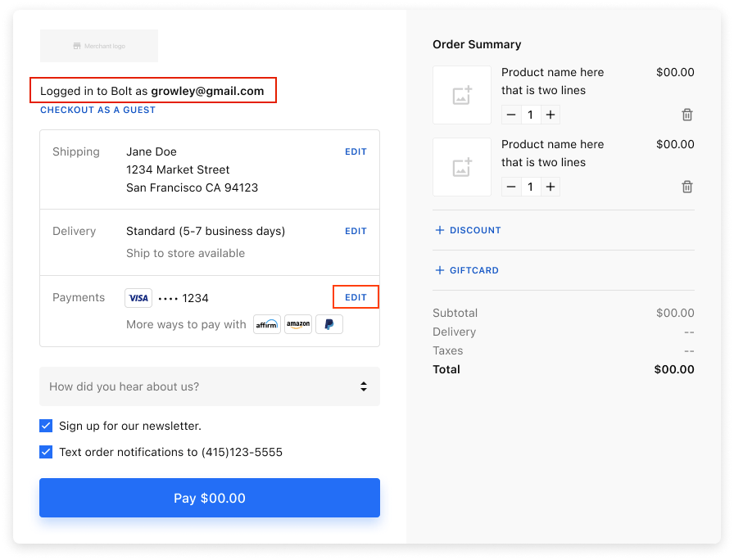Click the quantity field of the second product
This screenshot has width=734, height=560.
point(530,187)
